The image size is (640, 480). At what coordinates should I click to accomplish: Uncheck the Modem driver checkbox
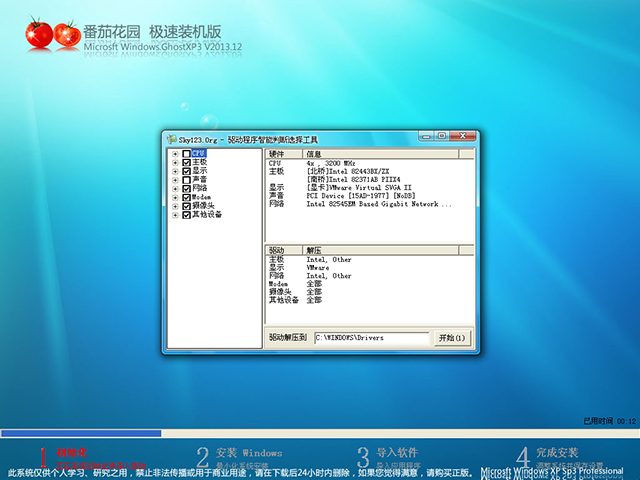pyautogui.click(x=186, y=197)
